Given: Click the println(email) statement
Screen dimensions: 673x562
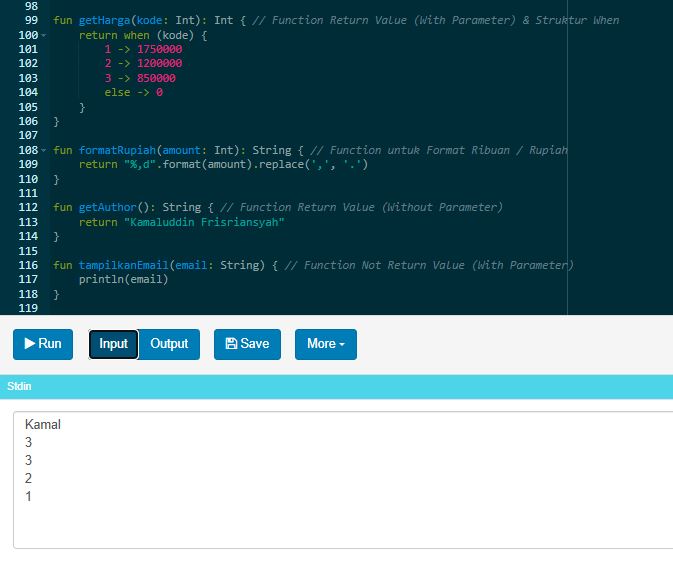Looking at the screenshot, I should (123, 279).
